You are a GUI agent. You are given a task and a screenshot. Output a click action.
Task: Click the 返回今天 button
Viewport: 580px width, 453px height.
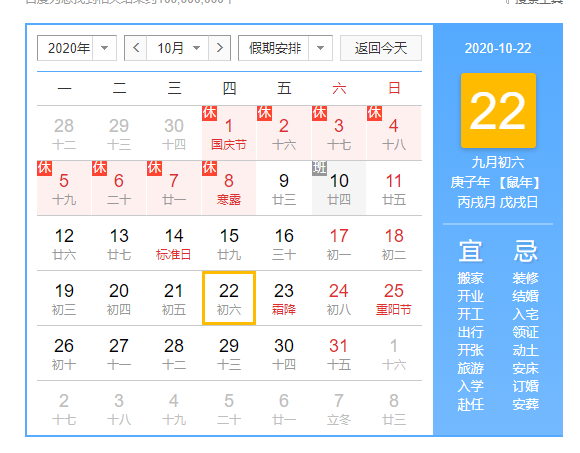coord(381,48)
